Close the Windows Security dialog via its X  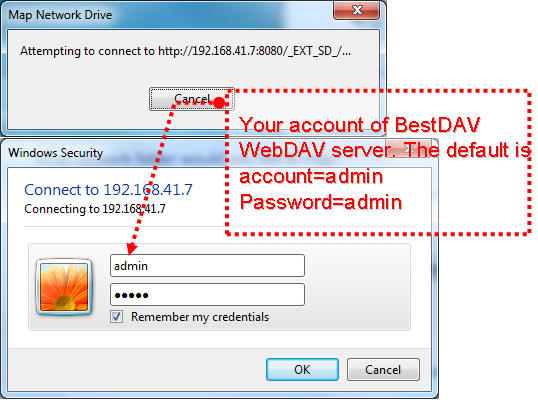click(408, 149)
